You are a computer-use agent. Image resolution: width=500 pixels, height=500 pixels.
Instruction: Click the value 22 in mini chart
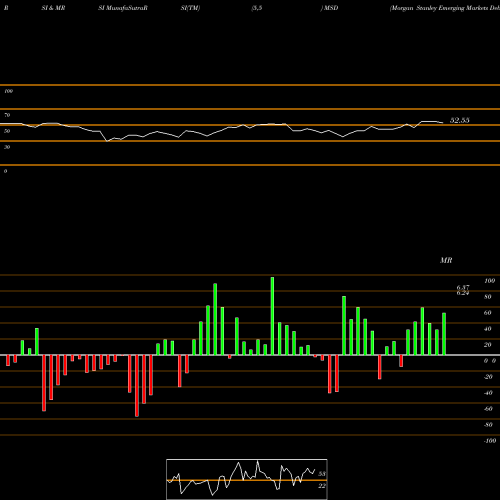click(322, 486)
